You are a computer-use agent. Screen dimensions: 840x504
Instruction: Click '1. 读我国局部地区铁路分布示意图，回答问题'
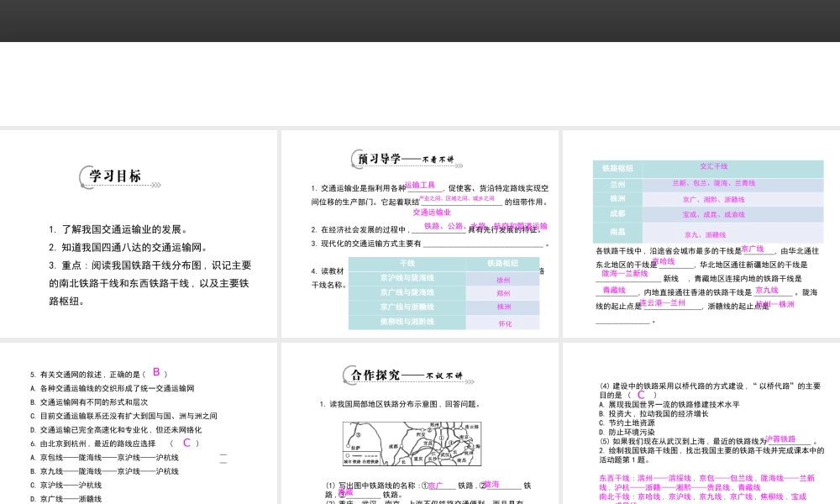(401, 404)
